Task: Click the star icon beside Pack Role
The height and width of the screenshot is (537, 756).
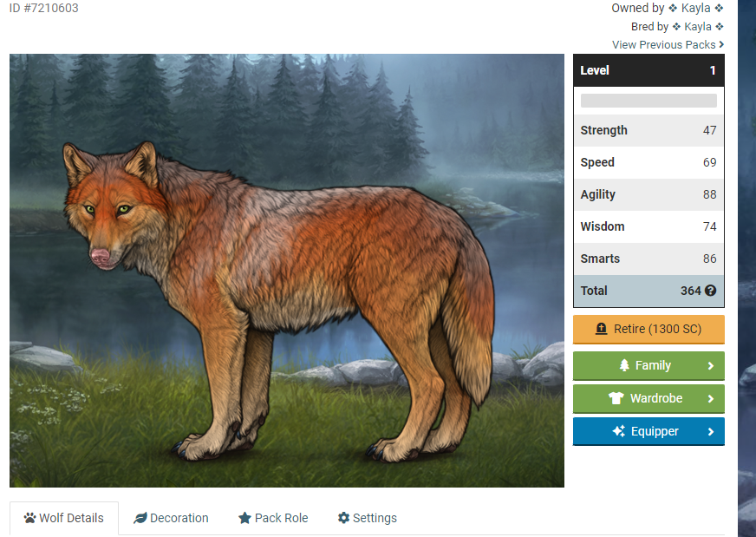Action: pyautogui.click(x=245, y=518)
